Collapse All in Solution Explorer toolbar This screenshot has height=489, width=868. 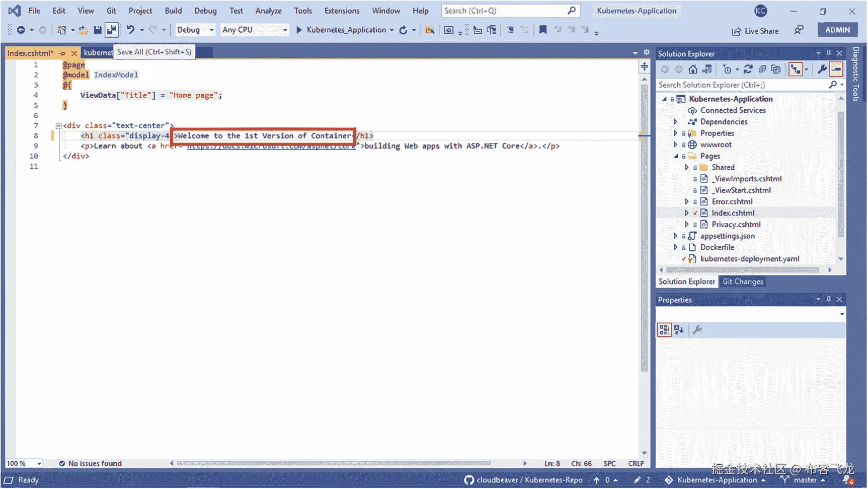coord(762,69)
